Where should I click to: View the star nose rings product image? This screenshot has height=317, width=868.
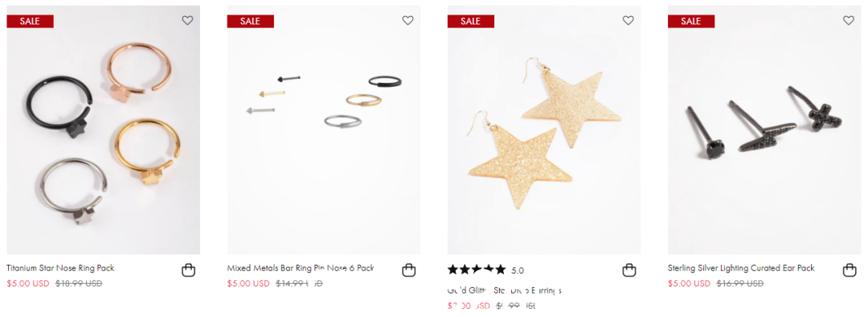104,130
